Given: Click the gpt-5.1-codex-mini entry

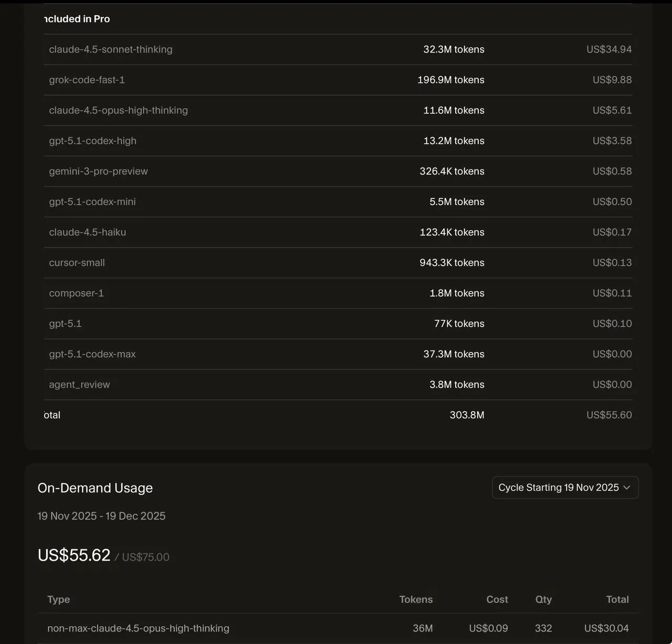Looking at the screenshot, I should click(x=92, y=202).
